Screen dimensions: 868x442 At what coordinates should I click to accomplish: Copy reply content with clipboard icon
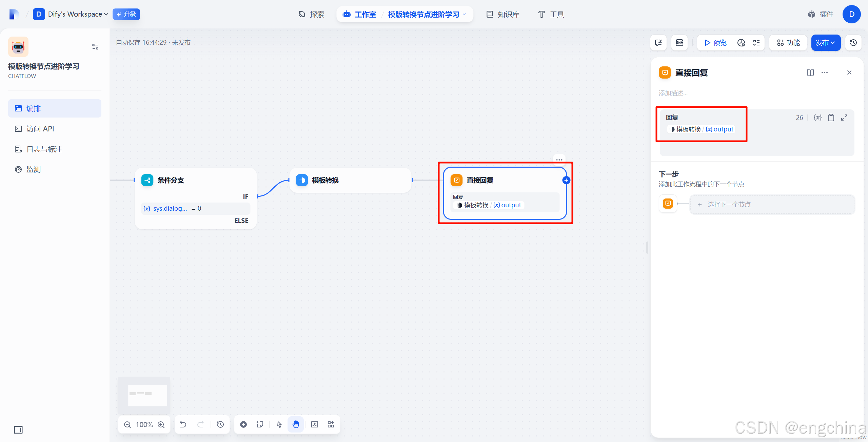831,118
